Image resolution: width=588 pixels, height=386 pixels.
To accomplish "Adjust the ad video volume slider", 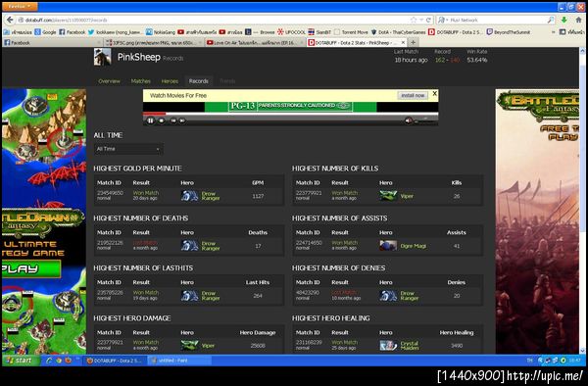I will pos(424,121).
